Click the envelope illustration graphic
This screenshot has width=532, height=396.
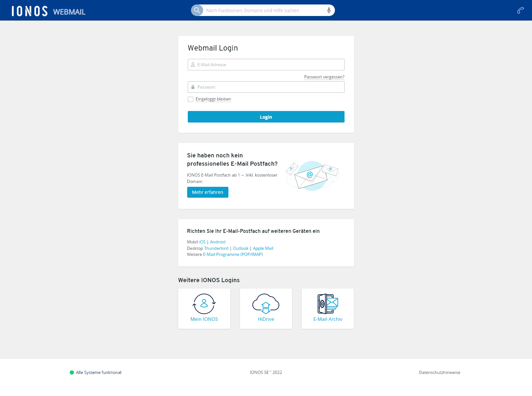(312, 176)
